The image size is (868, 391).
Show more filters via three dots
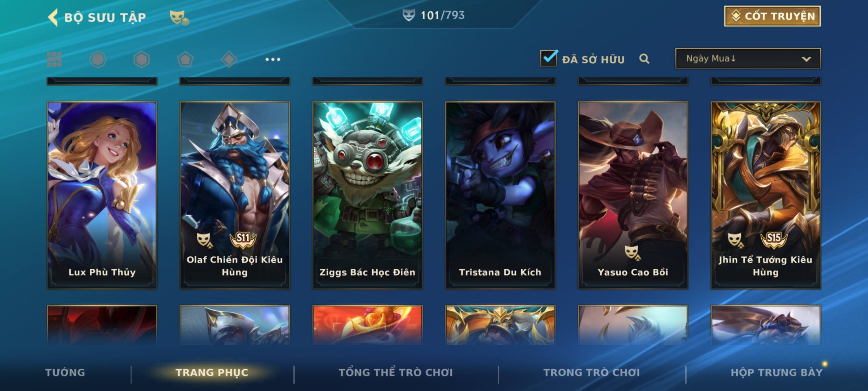point(273,59)
